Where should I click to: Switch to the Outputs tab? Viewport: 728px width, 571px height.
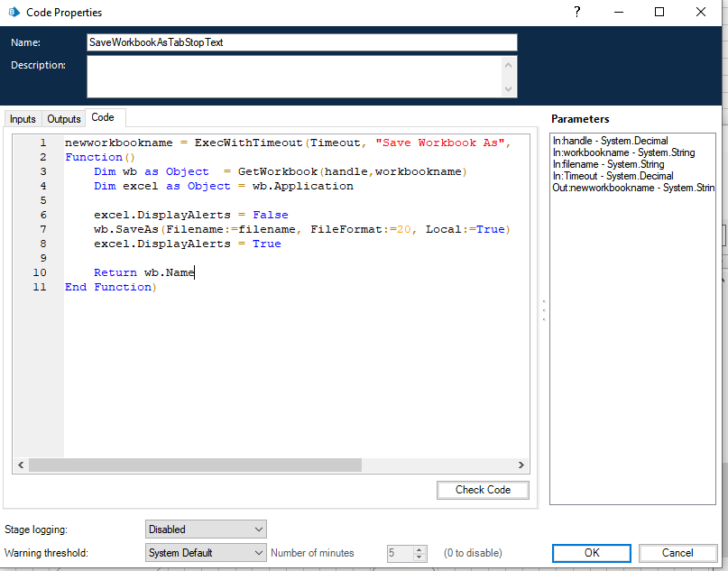(x=63, y=118)
